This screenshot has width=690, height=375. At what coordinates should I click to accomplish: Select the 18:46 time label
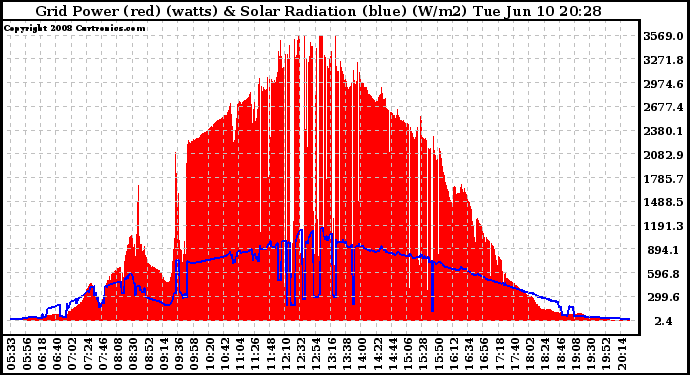(561, 354)
